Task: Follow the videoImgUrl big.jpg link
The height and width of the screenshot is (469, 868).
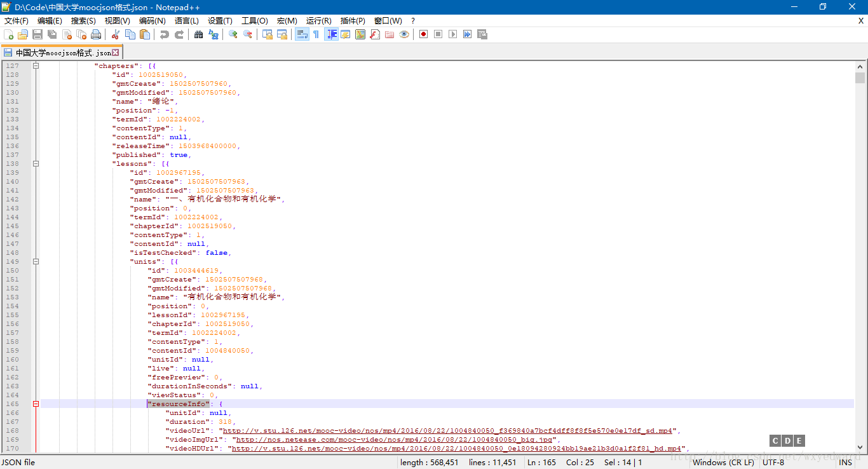Action: tap(394, 440)
